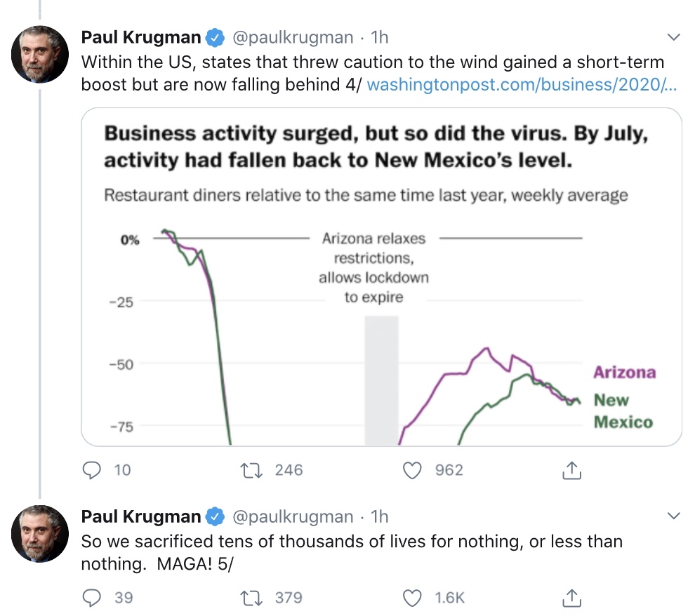Retweet the tweet with 379 retweets

[x=251, y=598]
